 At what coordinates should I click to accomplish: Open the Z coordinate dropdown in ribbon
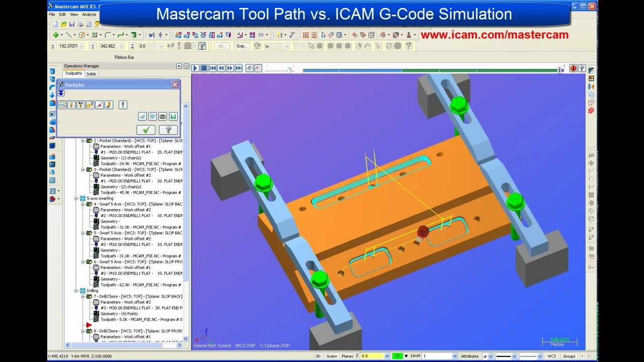(x=161, y=46)
